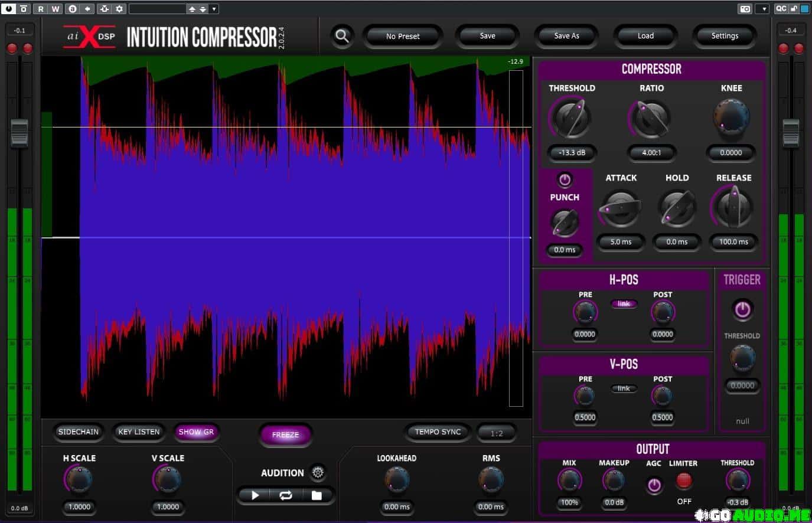This screenshot has width=812, height=523.
Task: Click the camera snapshot icon
Action: 745,9
